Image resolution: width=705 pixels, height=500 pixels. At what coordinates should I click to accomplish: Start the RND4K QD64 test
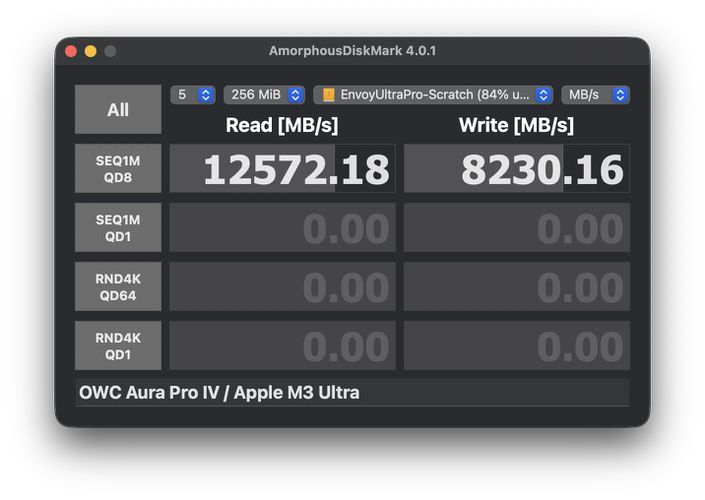pyautogui.click(x=118, y=286)
